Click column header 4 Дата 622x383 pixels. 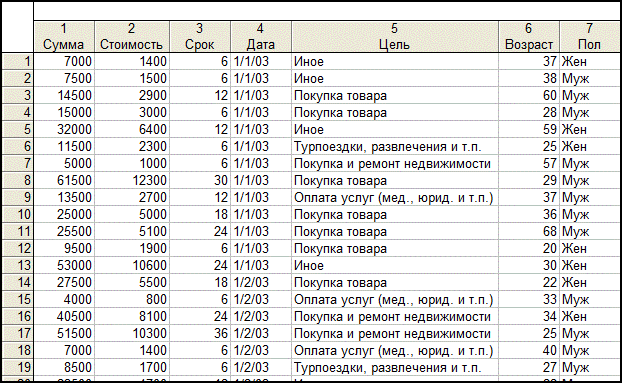[261, 36]
